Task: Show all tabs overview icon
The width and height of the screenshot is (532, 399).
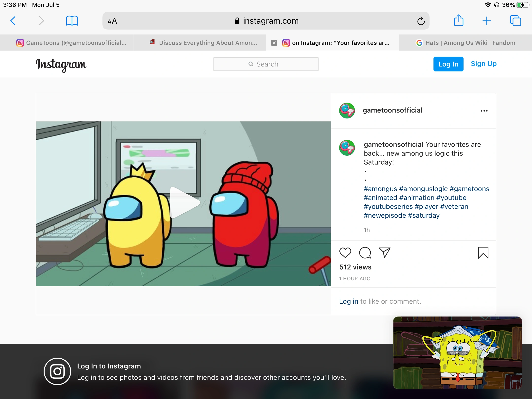Action: click(515, 21)
